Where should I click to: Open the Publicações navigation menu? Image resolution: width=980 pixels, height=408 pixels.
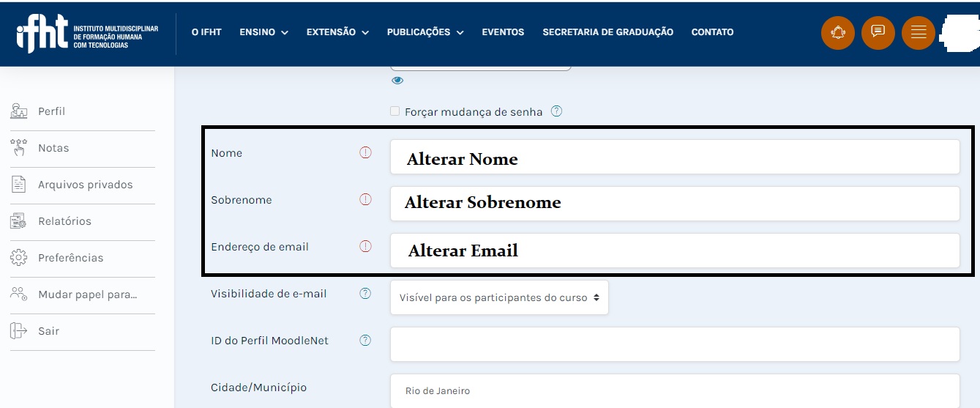425,32
